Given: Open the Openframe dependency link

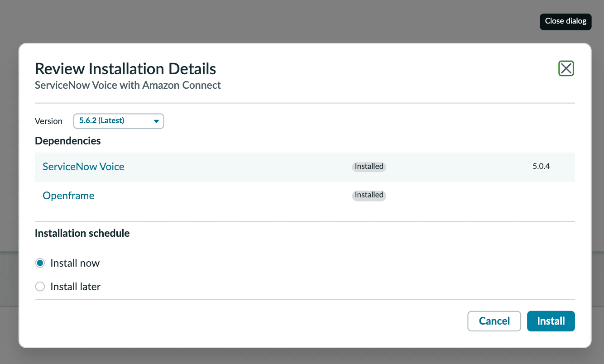Looking at the screenshot, I should [68, 196].
